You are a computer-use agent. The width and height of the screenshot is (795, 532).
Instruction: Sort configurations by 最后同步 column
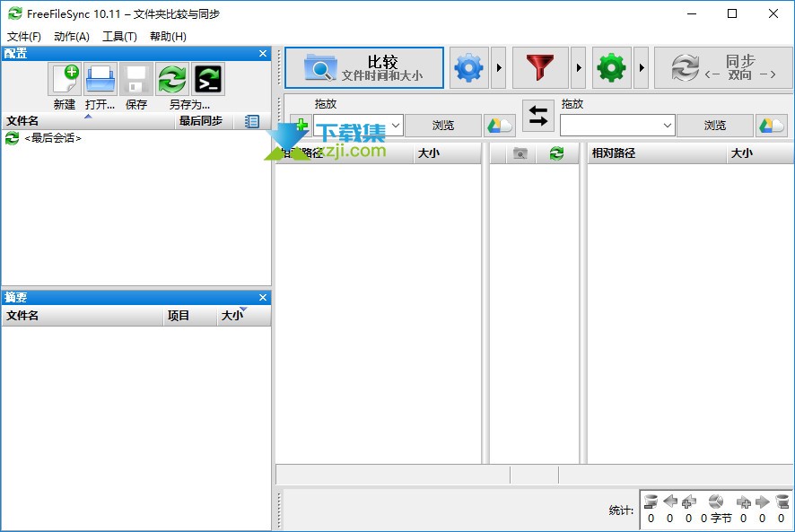point(204,121)
